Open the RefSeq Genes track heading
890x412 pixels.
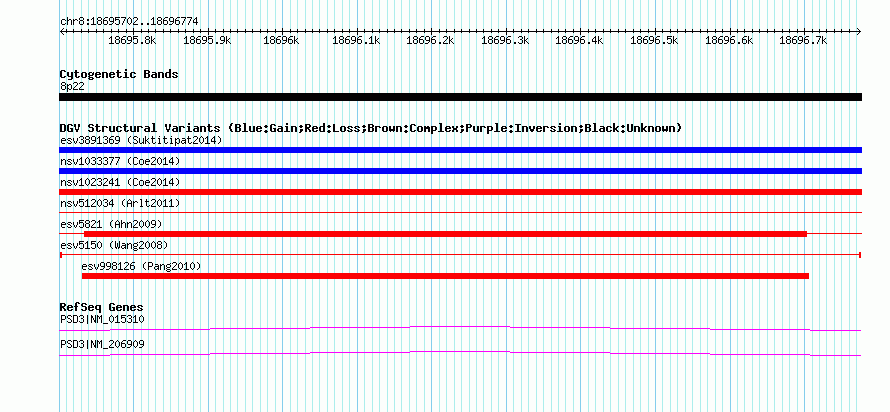(x=102, y=308)
